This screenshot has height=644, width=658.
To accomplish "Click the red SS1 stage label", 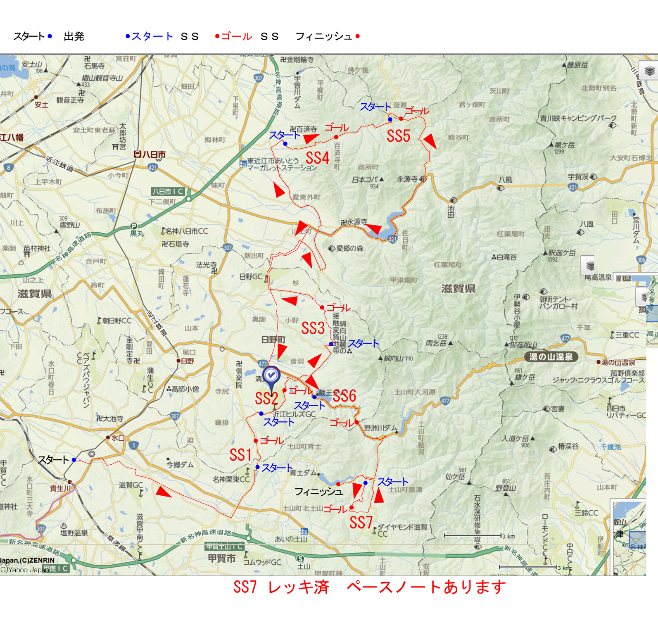I will pos(240,454).
